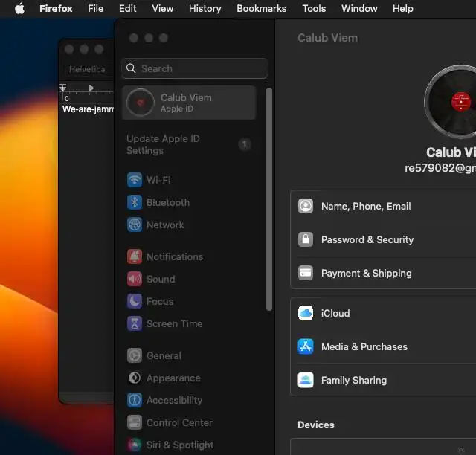Select the Sound speaker icon

[135, 280]
